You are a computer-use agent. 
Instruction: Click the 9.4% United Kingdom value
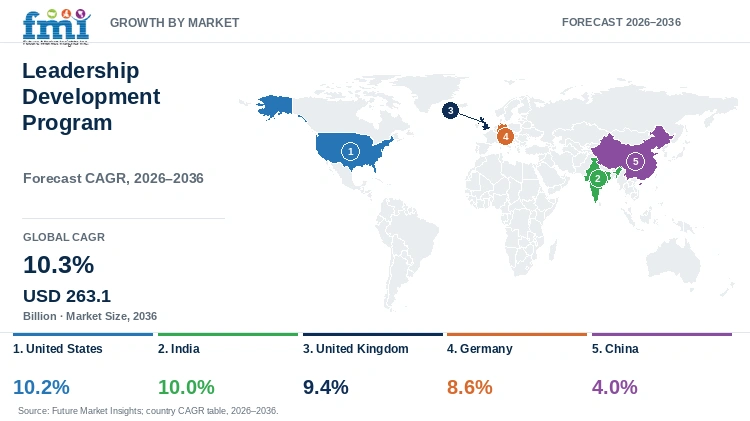point(326,387)
